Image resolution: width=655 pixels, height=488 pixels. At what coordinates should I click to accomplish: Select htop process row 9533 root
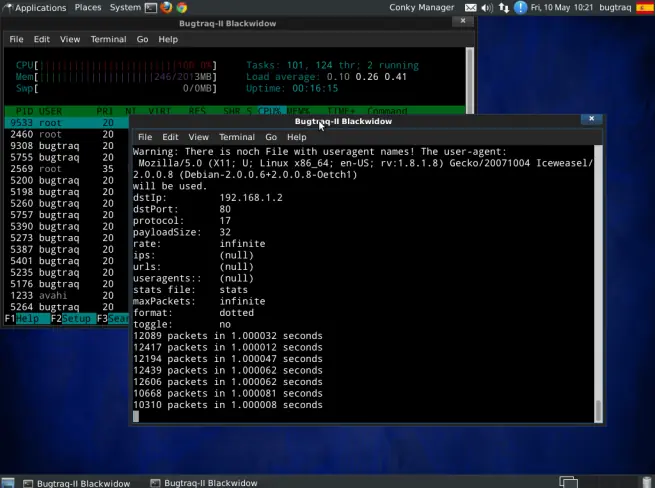[67, 123]
